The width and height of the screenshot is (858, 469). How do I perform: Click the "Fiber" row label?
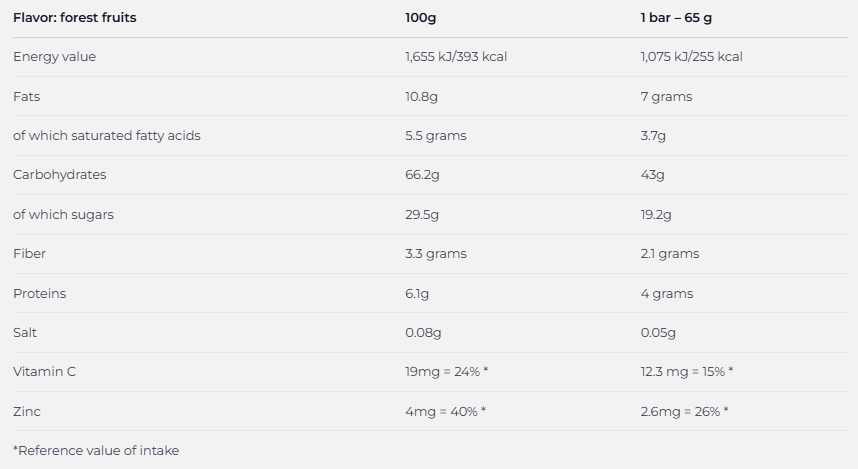click(x=28, y=254)
